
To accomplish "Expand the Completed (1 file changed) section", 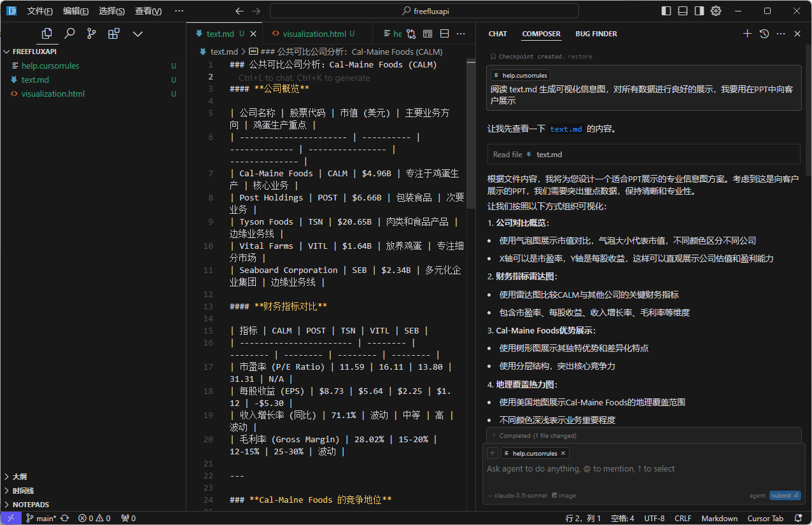I will coord(643,435).
